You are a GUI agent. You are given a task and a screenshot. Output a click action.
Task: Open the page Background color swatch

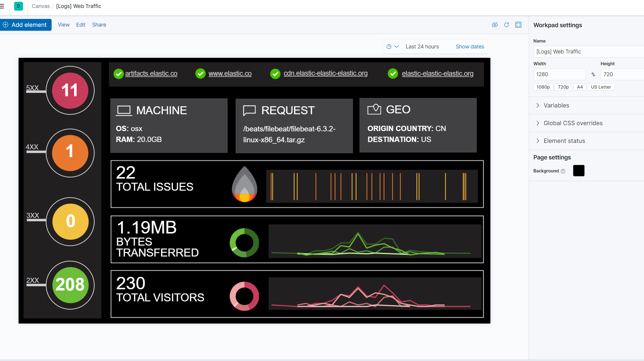579,171
